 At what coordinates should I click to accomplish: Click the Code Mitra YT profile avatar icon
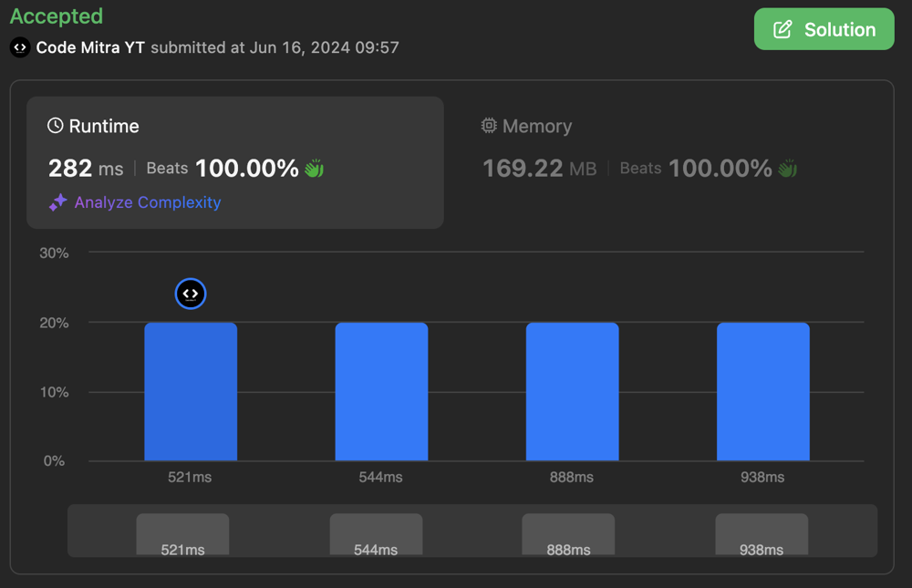point(19,46)
